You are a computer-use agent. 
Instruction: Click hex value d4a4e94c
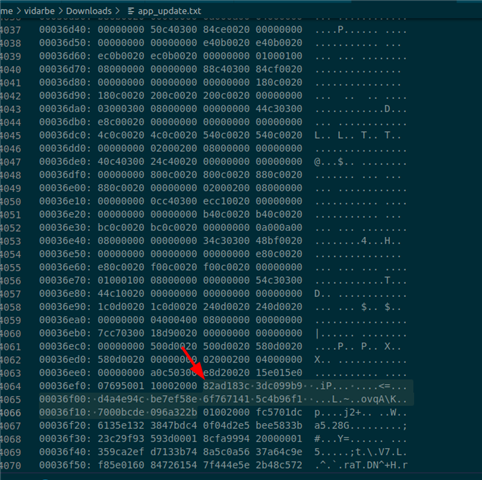point(121,399)
